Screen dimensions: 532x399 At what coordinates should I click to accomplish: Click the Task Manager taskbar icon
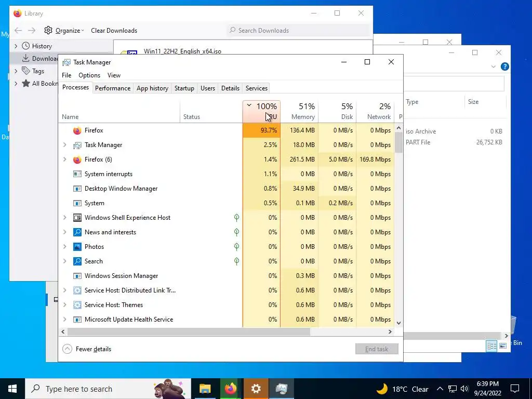coord(281,389)
